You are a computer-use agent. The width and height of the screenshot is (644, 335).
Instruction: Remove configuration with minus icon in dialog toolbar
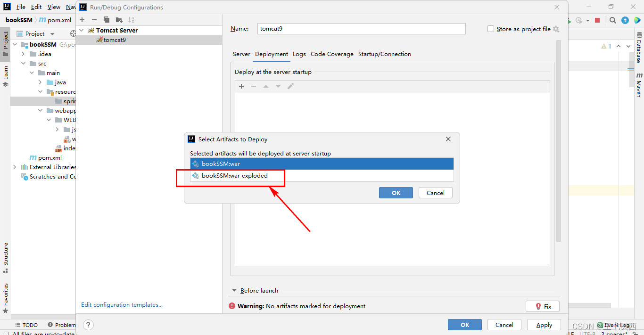(x=94, y=20)
